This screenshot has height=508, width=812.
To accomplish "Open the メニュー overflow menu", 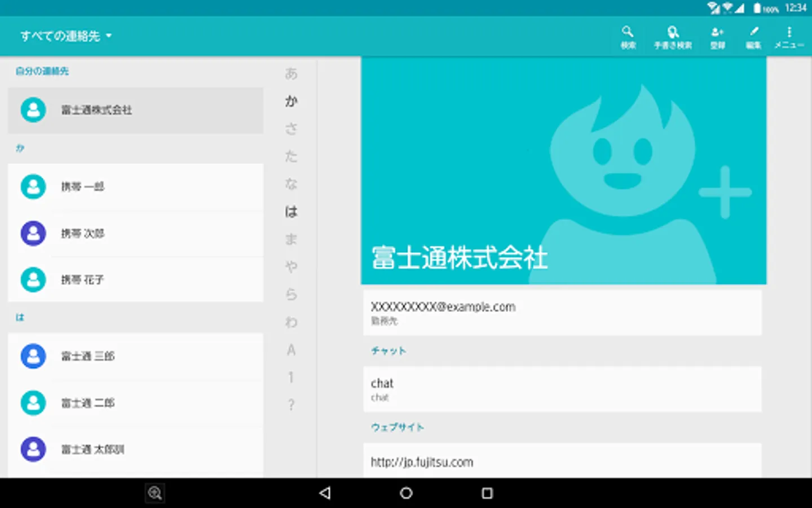I will [x=789, y=37].
